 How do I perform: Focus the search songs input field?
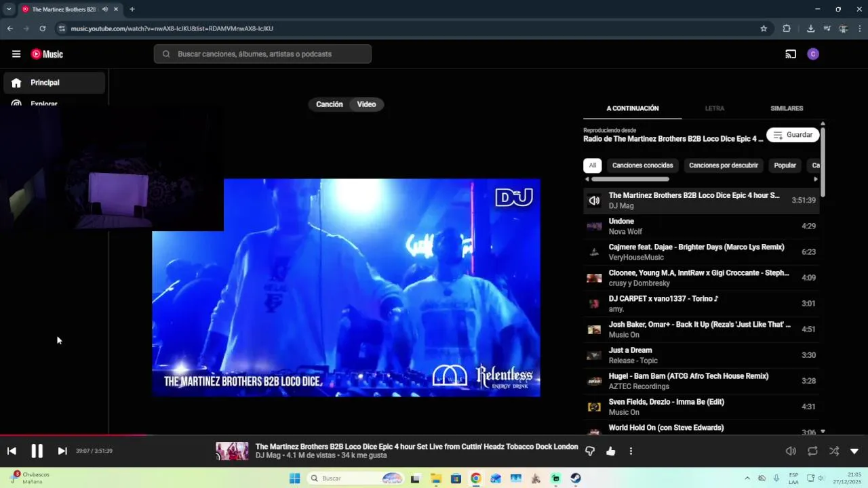point(262,54)
